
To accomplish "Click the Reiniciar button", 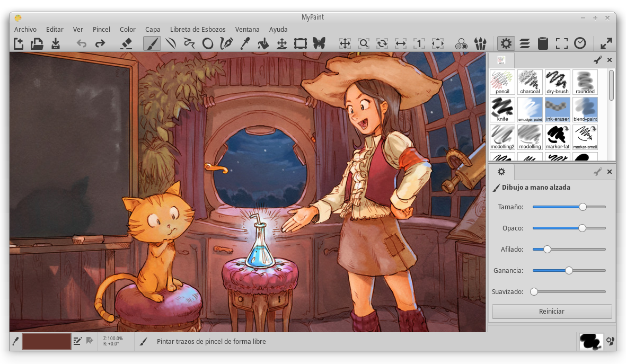I will click(x=552, y=312).
